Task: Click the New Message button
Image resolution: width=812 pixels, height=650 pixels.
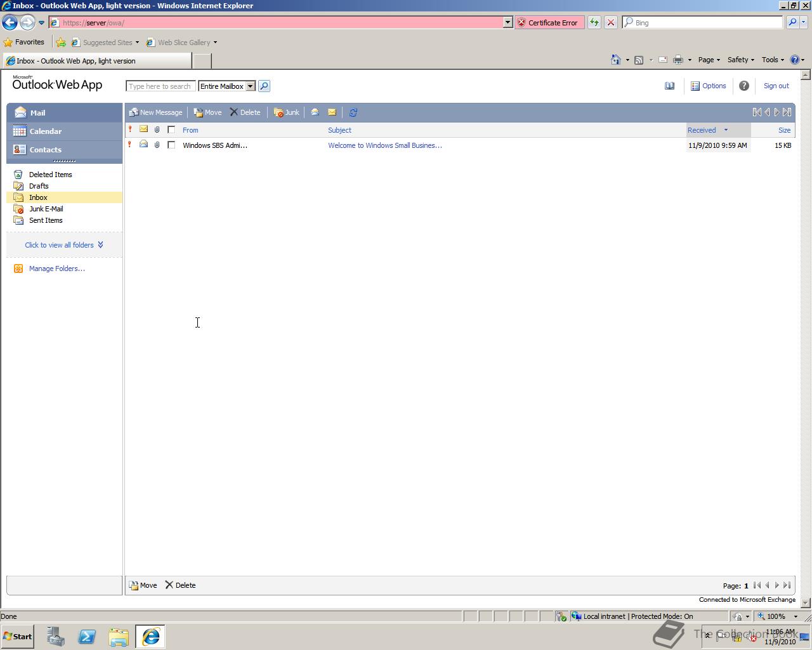Action: coord(155,112)
